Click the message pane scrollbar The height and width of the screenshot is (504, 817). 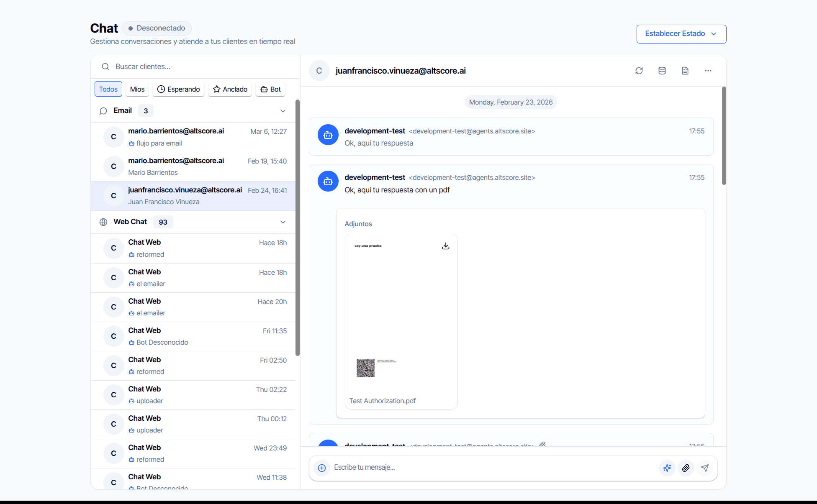(x=724, y=136)
